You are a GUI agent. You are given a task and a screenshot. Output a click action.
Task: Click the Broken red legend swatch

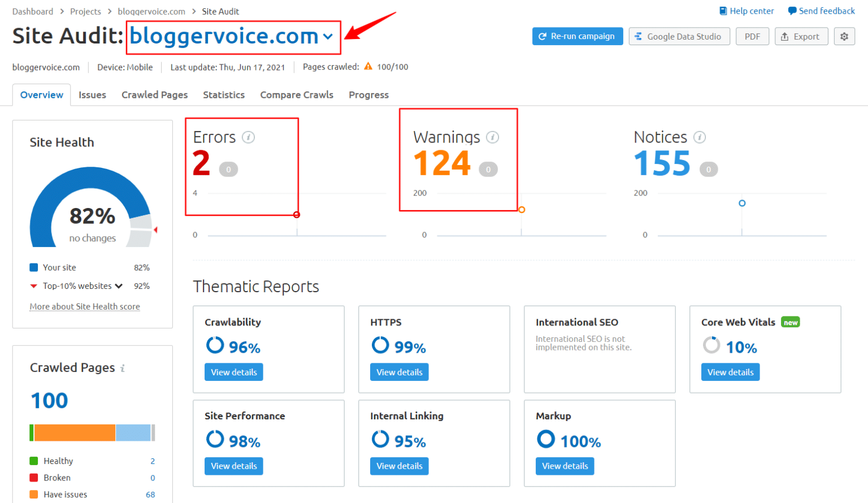(x=34, y=478)
